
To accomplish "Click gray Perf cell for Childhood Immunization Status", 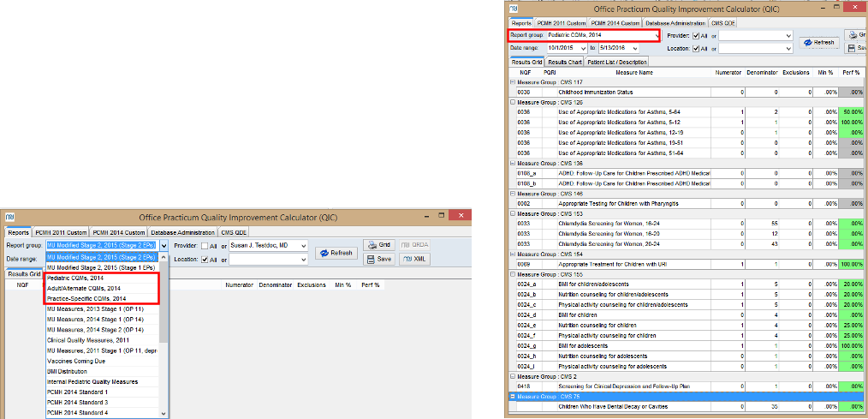I will point(853,92).
